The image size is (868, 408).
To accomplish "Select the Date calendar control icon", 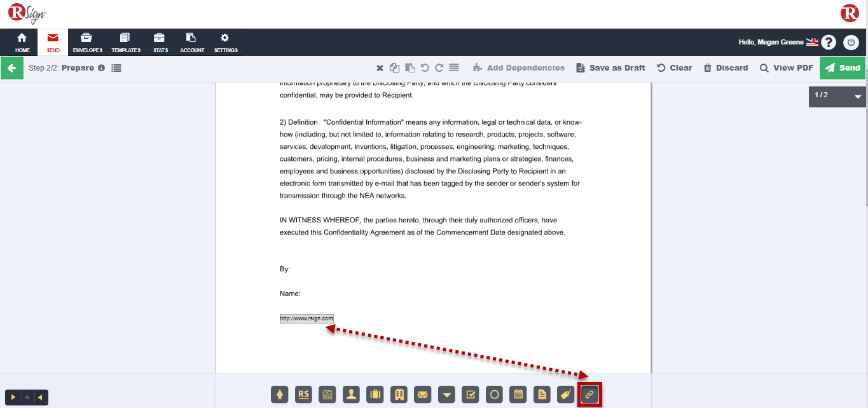I will (x=518, y=395).
